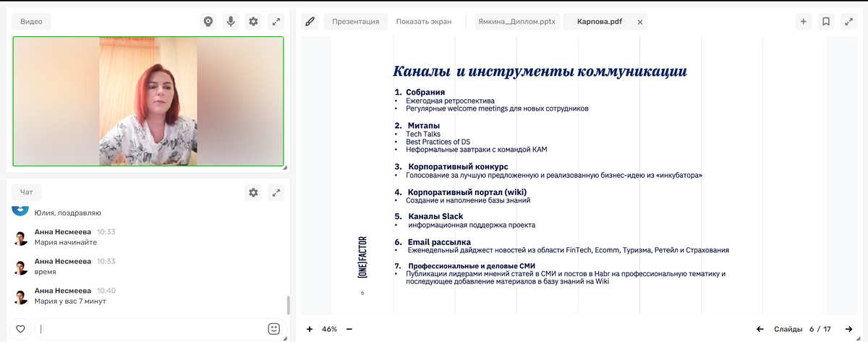Click slide bullet 'Best Practices of DS'
The image size is (868, 342).
[438, 142]
